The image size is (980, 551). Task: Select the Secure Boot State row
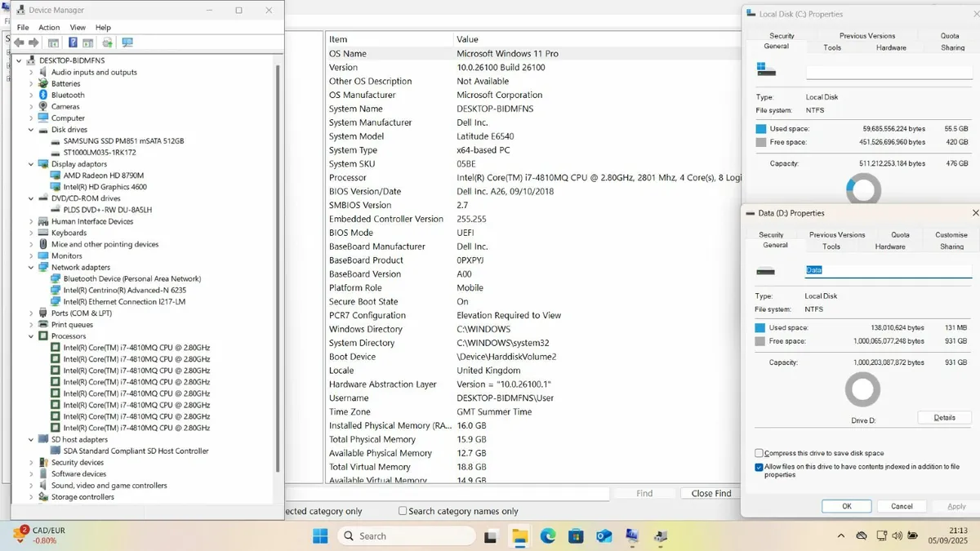point(532,301)
